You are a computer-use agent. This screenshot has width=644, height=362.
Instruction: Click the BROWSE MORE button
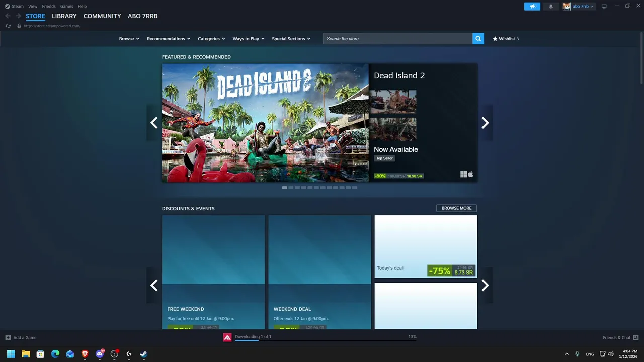pos(457,208)
